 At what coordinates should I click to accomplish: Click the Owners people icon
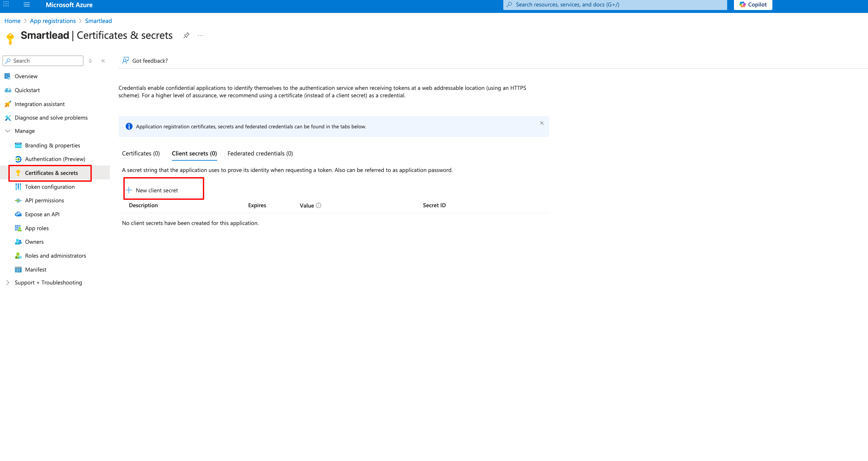[x=18, y=242]
